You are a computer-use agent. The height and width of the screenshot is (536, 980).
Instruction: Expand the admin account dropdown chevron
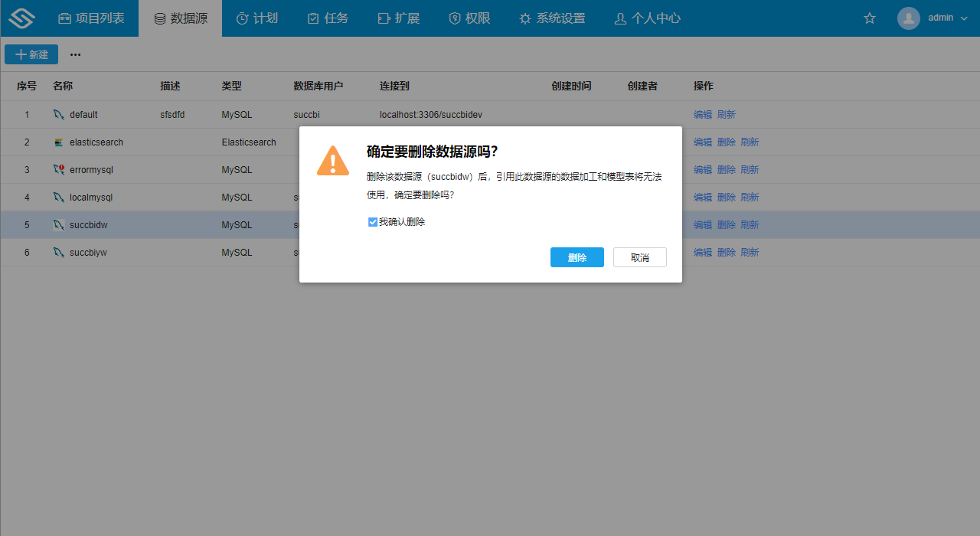965,18
